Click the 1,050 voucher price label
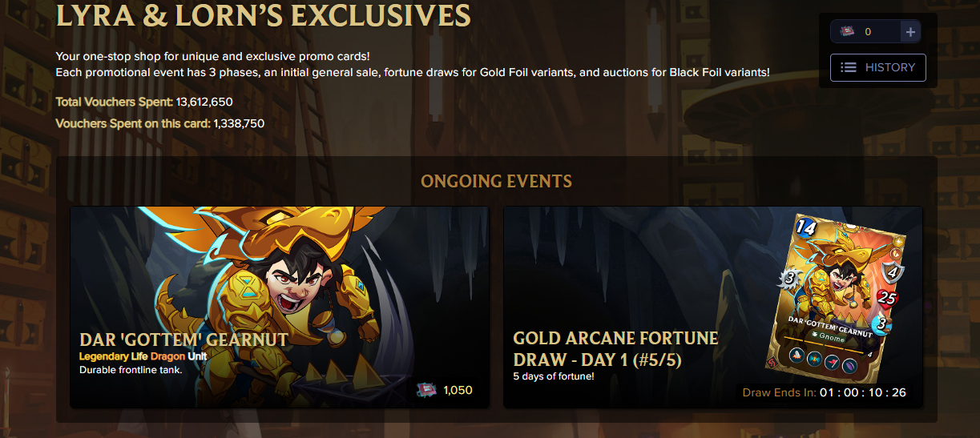Viewport: 980px width, 438px height. (458, 390)
